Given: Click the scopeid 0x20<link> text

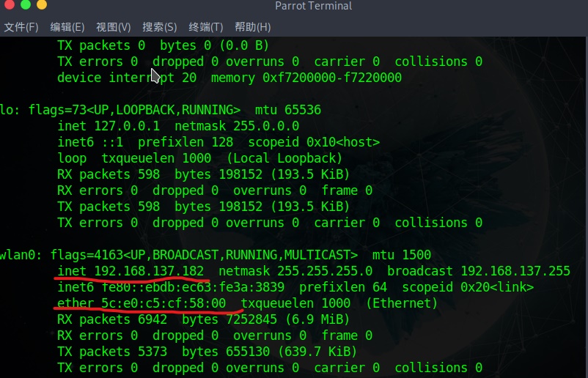Looking at the screenshot, I should click(x=468, y=287).
